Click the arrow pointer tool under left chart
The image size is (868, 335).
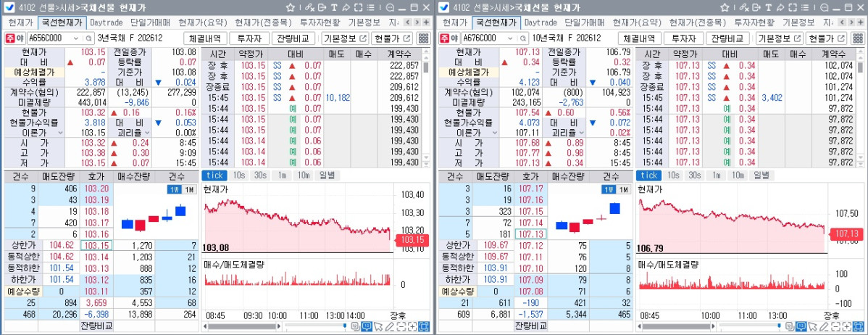pyautogui.click(x=379, y=326)
